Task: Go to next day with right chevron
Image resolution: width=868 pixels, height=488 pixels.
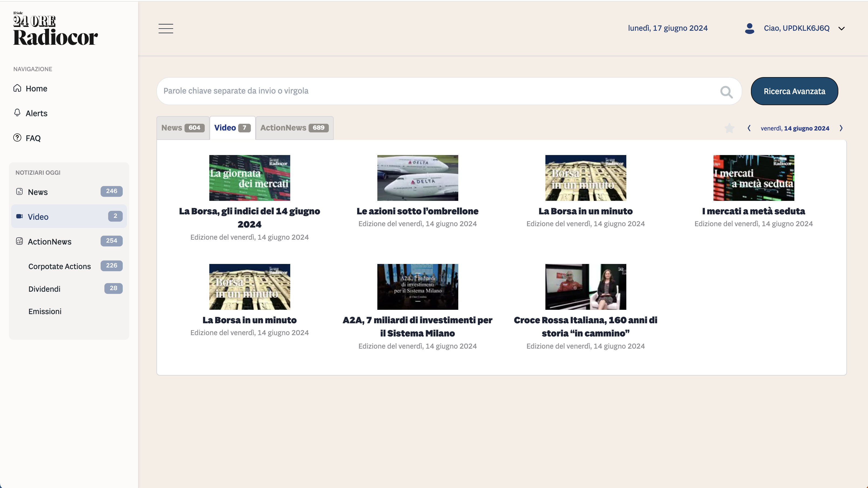Action: coord(841,128)
